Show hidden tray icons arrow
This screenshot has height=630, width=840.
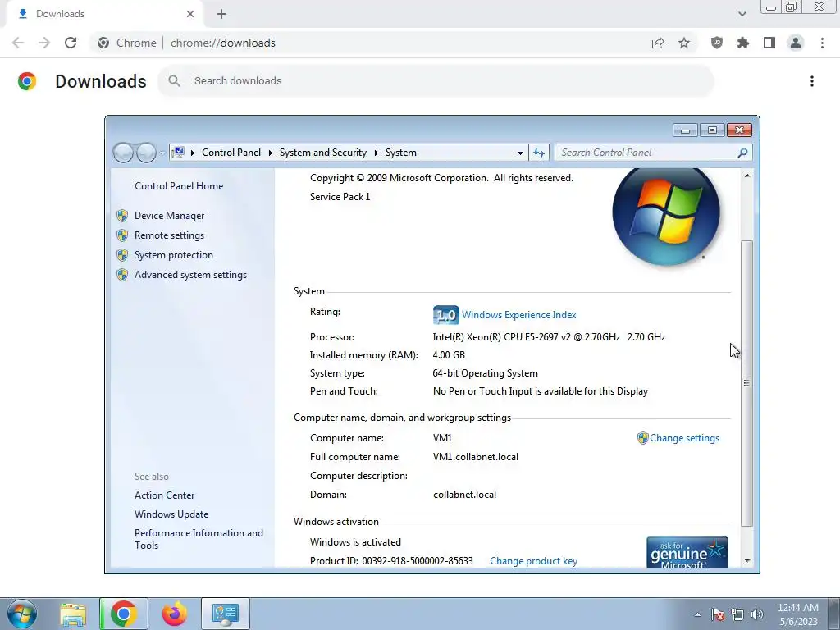[697, 614]
